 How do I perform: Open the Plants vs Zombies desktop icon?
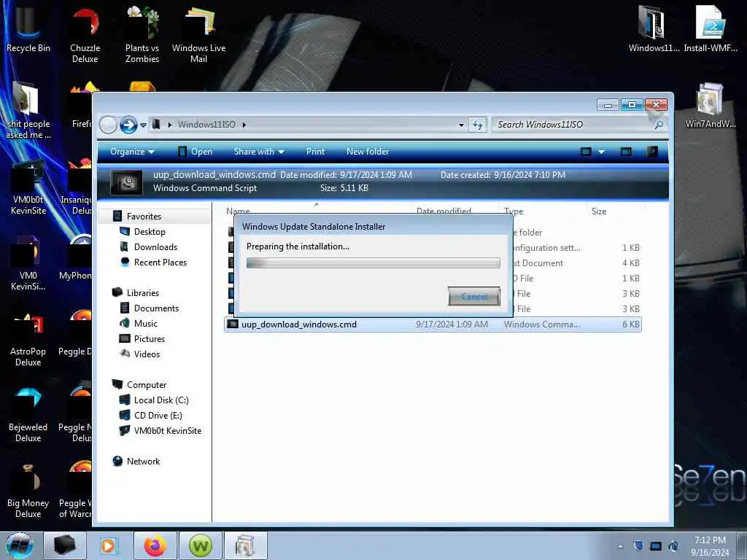click(x=142, y=34)
